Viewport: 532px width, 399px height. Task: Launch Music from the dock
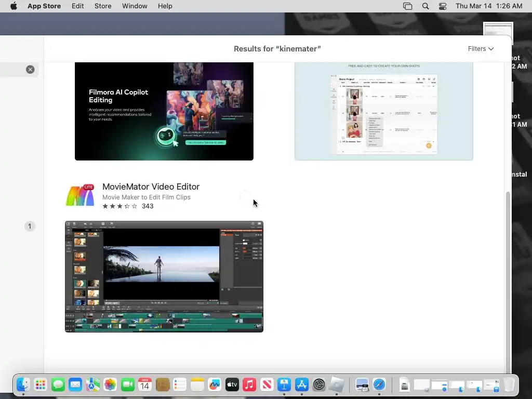pyautogui.click(x=249, y=385)
